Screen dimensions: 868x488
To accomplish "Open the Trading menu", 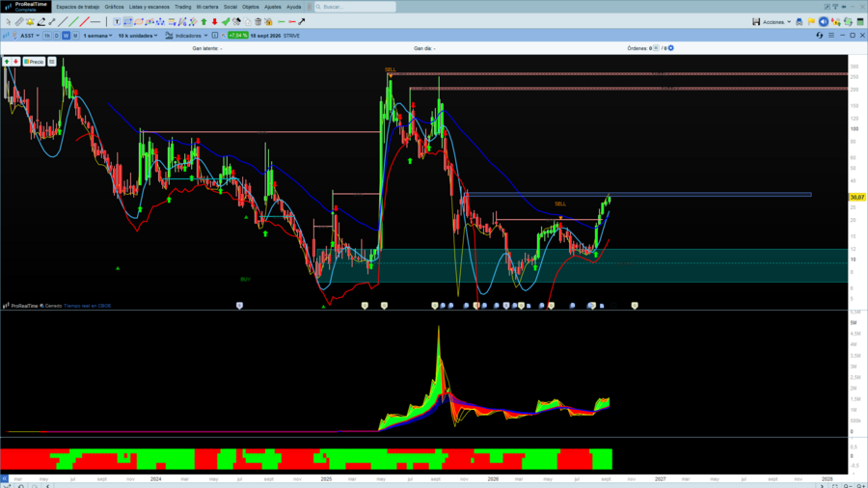I will 182,7.
